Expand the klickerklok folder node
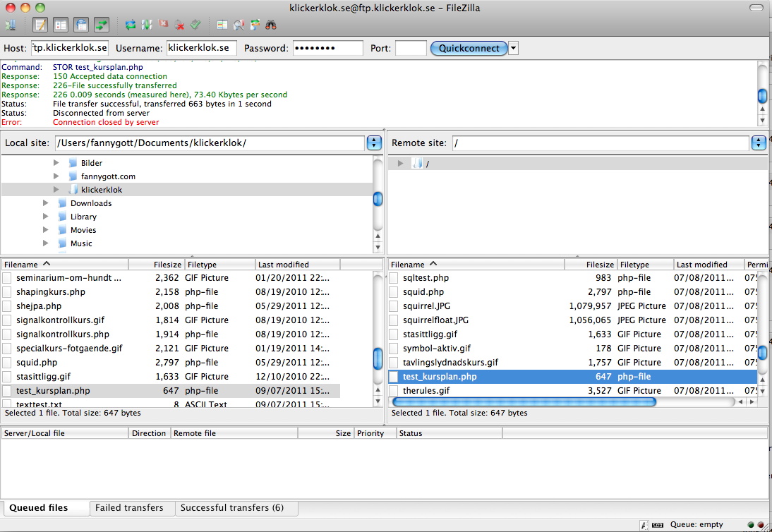This screenshot has height=532, width=772. point(56,190)
